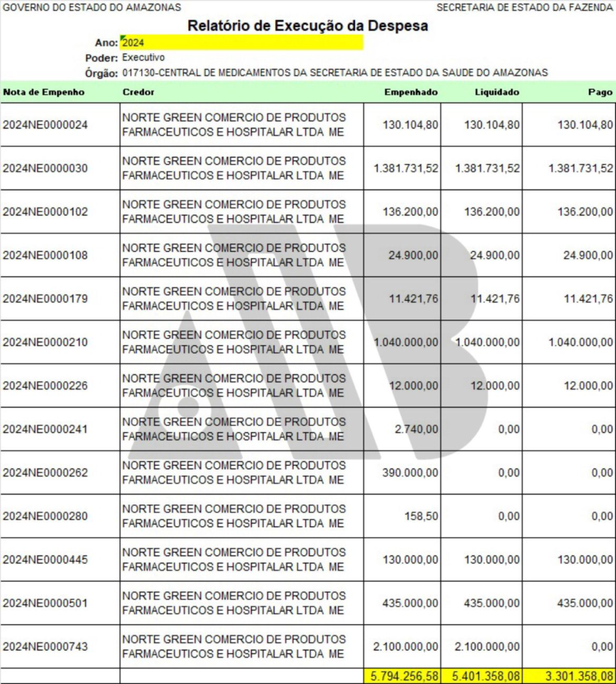Select cell 2024NE0000179
The width and height of the screenshot is (616, 684).
[x=60, y=299]
